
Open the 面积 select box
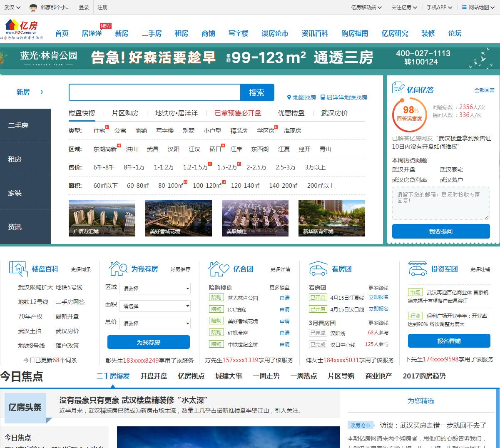pyautogui.click(x=154, y=306)
